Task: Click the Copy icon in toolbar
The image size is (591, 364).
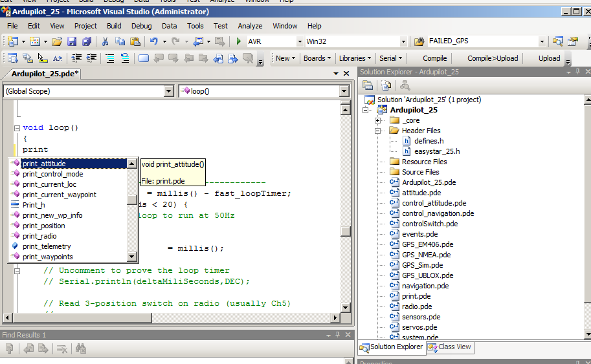Action: (x=120, y=41)
